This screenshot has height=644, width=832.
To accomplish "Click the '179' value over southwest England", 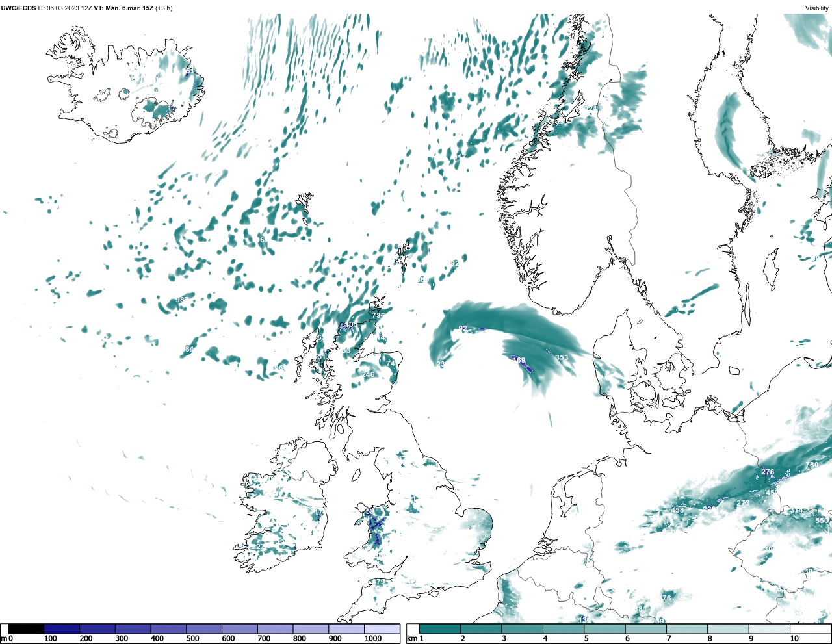I will coord(379,582).
